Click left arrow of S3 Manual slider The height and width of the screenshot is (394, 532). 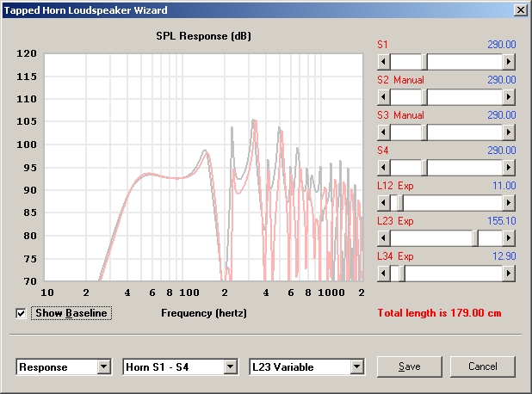coord(384,132)
